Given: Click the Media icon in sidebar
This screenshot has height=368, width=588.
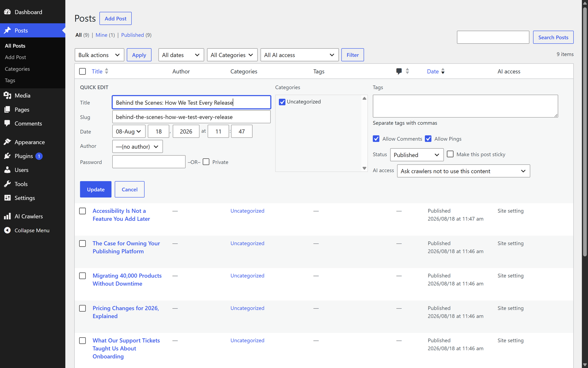Looking at the screenshot, I should (x=7, y=95).
